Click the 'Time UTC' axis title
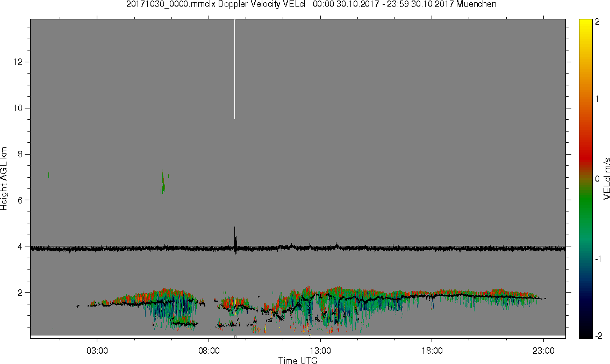Screen dimensions: 610x364 [x=298, y=360]
